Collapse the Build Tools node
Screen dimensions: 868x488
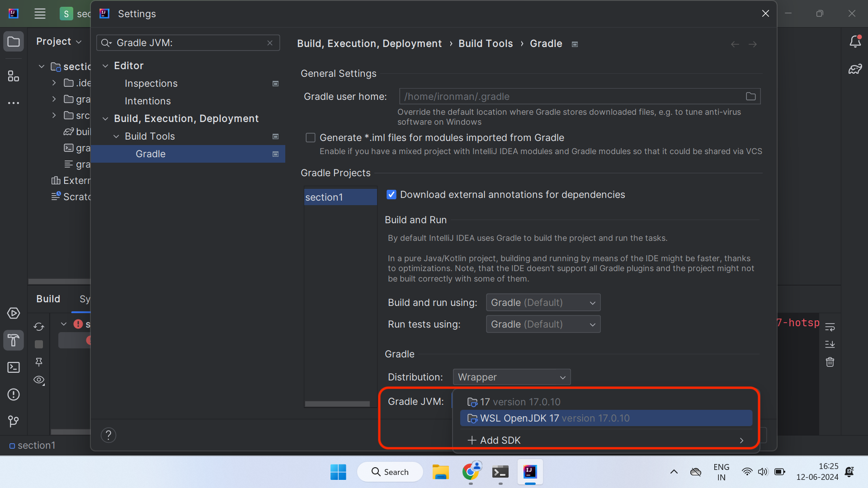tap(116, 136)
